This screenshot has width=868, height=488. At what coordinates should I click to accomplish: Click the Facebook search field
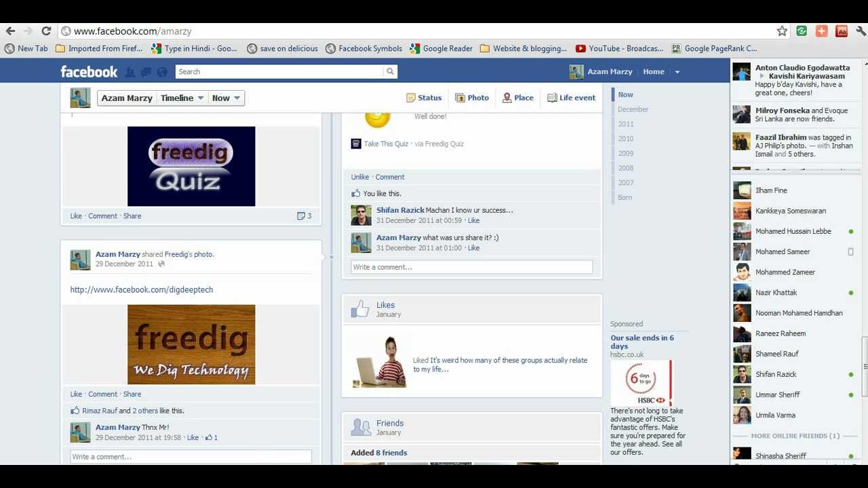tap(279, 72)
